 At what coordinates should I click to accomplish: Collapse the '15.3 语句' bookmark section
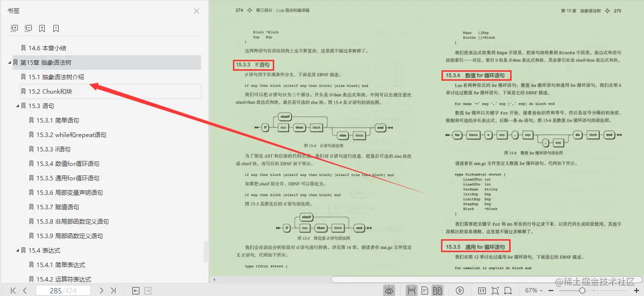(17, 106)
